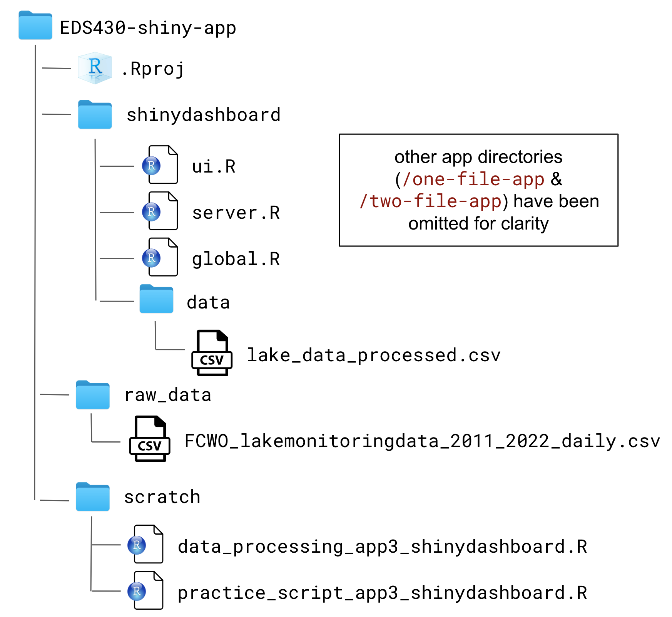Viewport: 672px width, 617px height.
Task: Select the practice_script_app3_shinydashboard.R file icon
Action: [146, 590]
